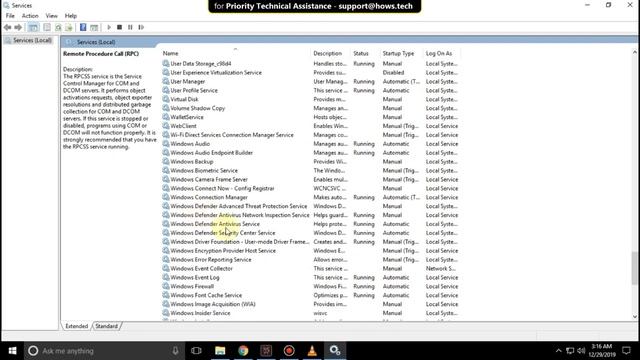The width and height of the screenshot is (640, 360).
Task: Select WebClient service
Action: coord(310,126)
